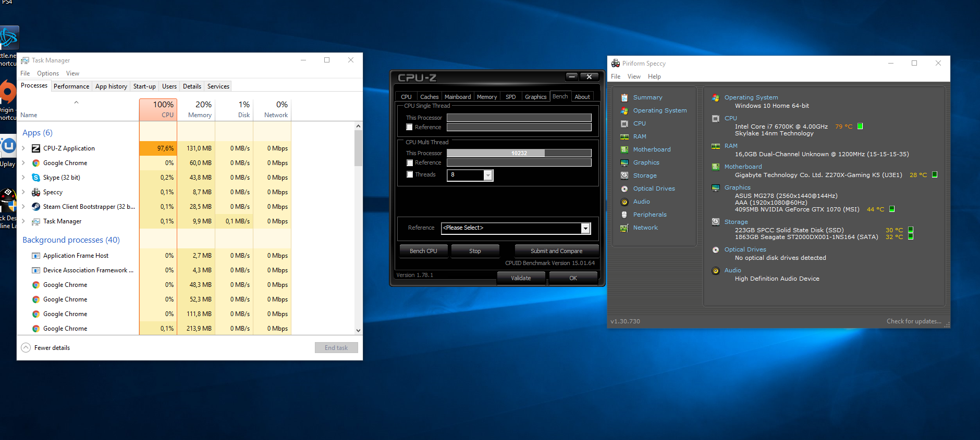Open the Mainboard tab in CPU-Z

(457, 97)
